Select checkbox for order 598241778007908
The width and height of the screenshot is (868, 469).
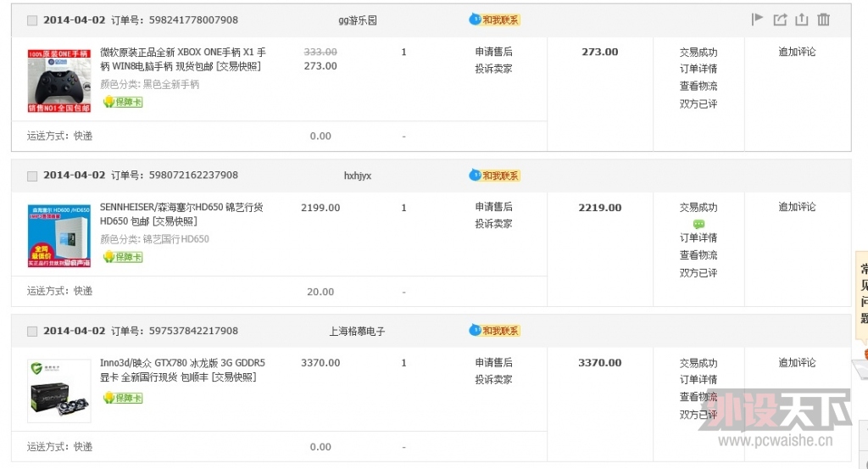pos(32,20)
